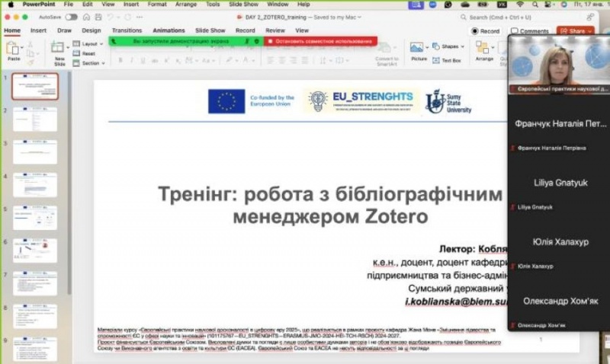Open the Arrange dropdown arrow
This screenshot has width=610, height=364.
pyautogui.click(x=493, y=47)
